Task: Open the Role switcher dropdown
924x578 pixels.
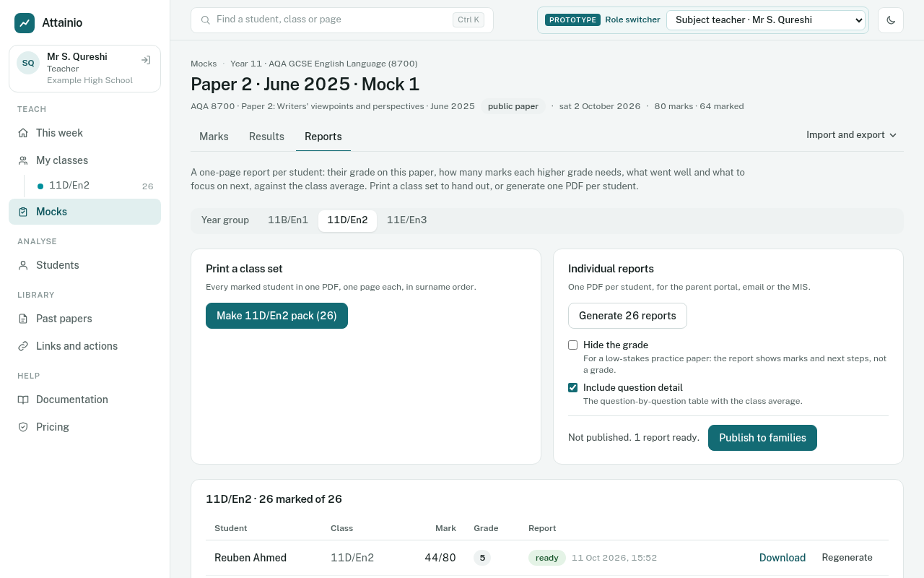Action: tap(766, 20)
